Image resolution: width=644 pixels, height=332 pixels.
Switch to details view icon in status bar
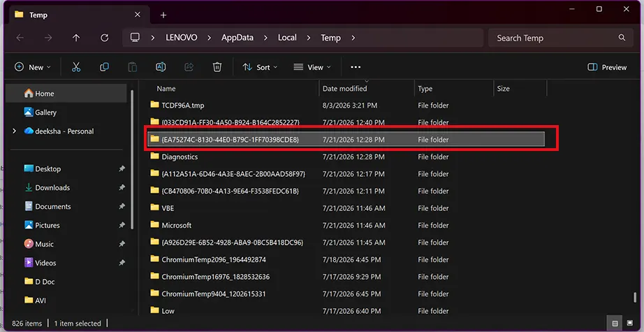pos(615,324)
